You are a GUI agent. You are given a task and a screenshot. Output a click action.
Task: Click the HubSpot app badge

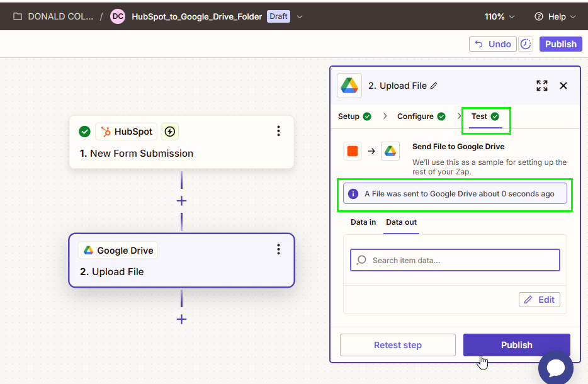(127, 132)
